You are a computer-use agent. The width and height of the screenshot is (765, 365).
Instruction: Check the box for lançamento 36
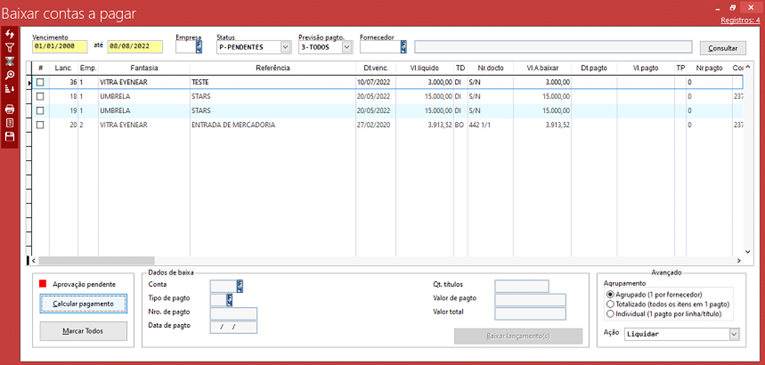pyautogui.click(x=40, y=82)
